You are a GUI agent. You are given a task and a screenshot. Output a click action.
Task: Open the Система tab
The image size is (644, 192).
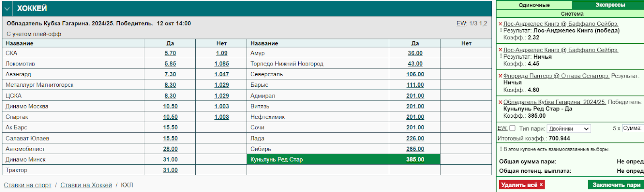click(572, 14)
